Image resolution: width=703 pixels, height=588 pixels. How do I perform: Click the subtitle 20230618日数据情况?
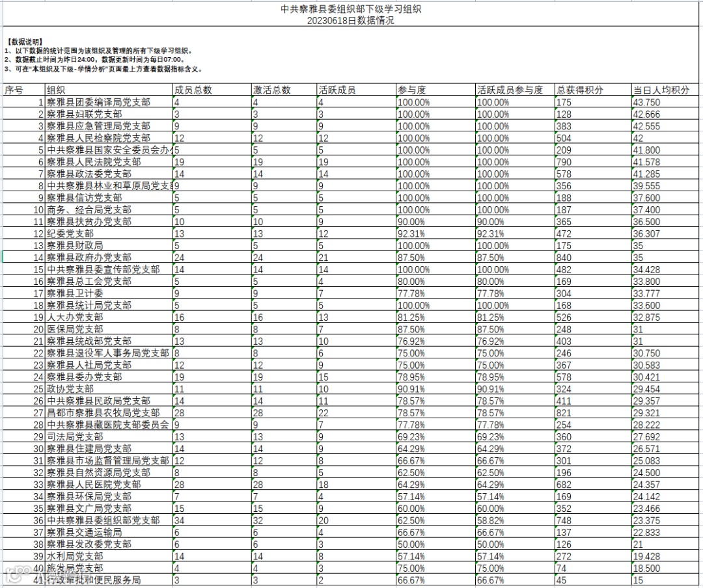[351, 21]
